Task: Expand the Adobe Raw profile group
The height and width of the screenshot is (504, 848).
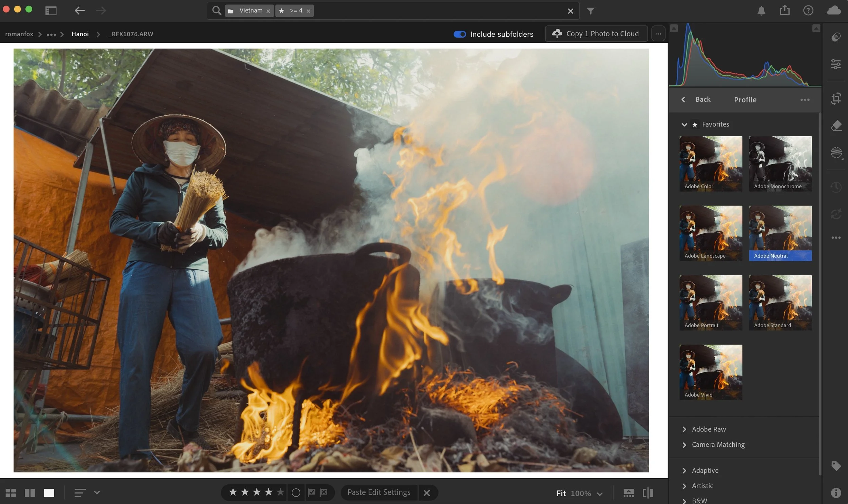Action: point(709,429)
